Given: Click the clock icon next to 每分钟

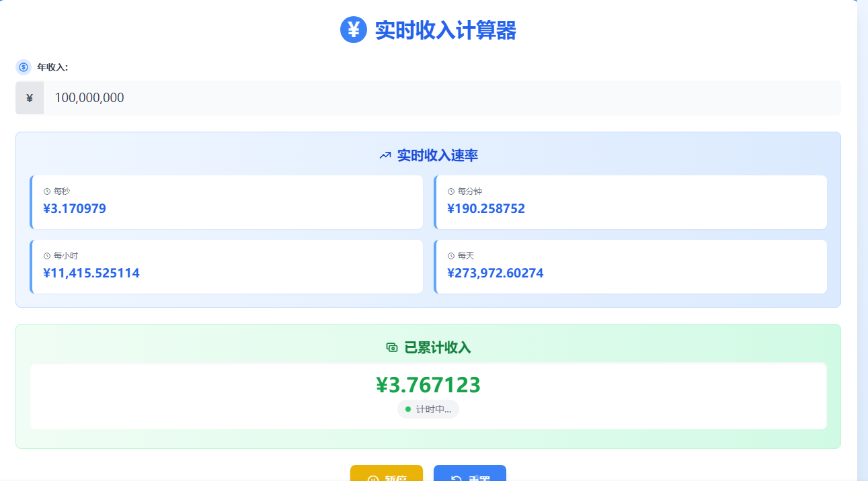Looking at the screenshot, I should pos(451,191).
